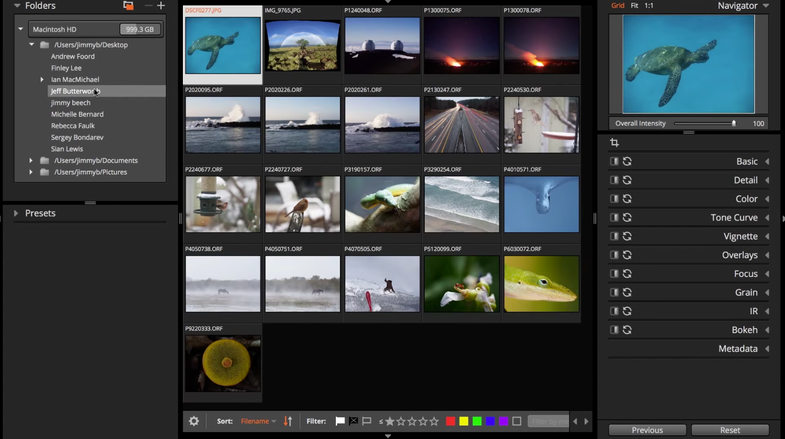Toggle the Vignette panel on or off
The width and height of the screenshot is (785, 439).
(615, 237)
